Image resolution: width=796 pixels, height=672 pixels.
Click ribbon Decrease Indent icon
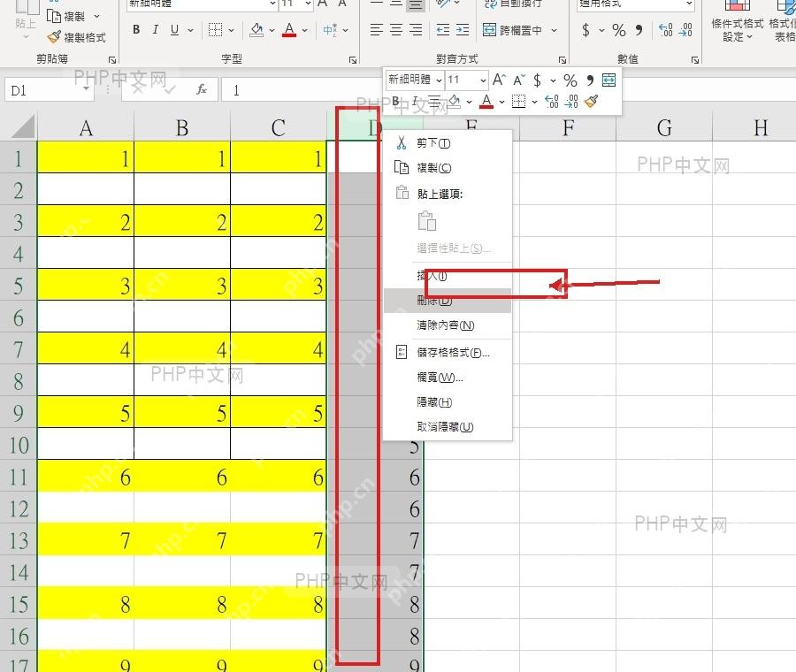[x=443, y=30]
